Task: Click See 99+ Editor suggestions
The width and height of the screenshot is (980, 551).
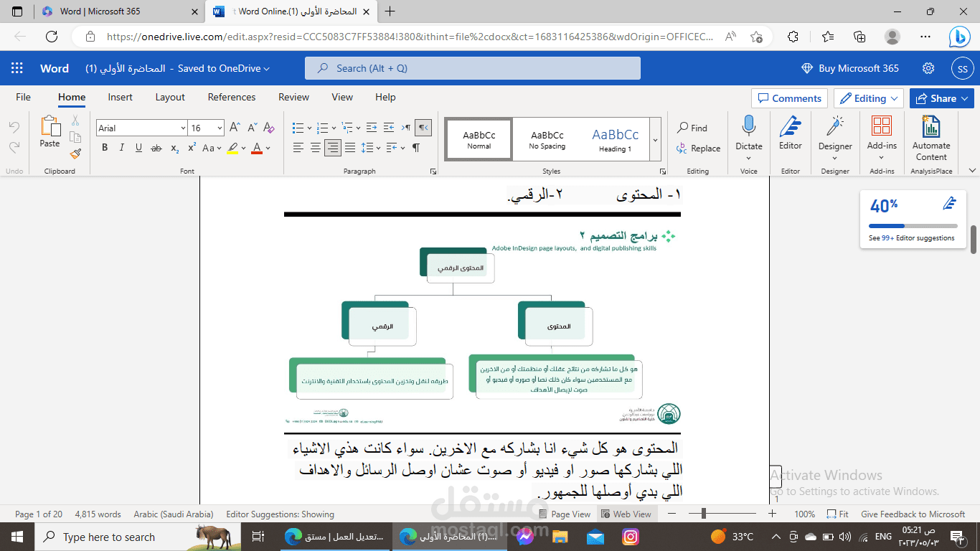Action: coord(911,238)
